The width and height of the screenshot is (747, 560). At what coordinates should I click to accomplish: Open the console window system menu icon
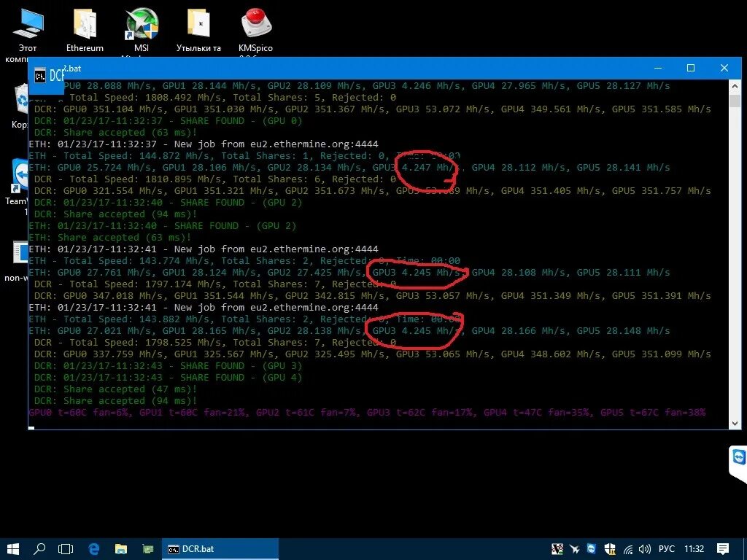click(40, 75)
